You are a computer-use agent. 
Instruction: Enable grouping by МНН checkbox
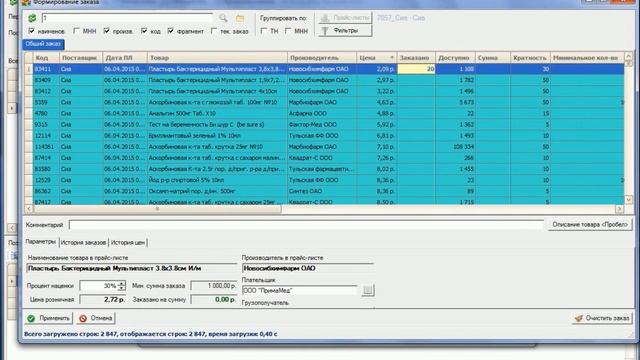point(288,31)
